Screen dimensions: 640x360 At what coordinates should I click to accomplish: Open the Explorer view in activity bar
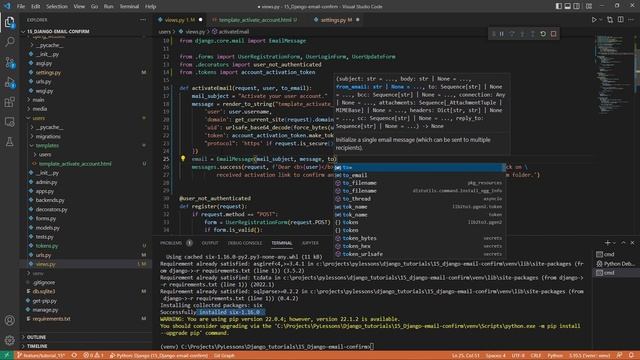click(9, 22)
